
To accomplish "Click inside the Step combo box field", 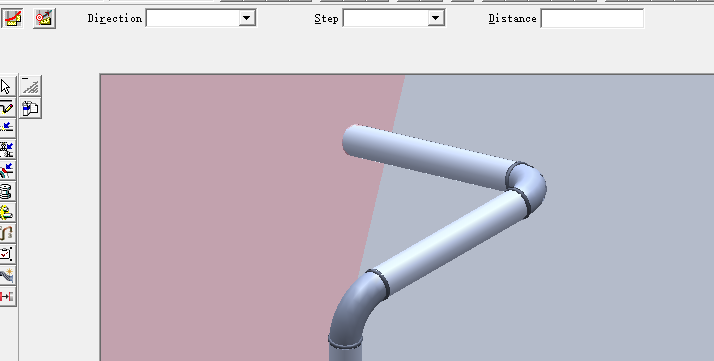I will pos(386,18).
